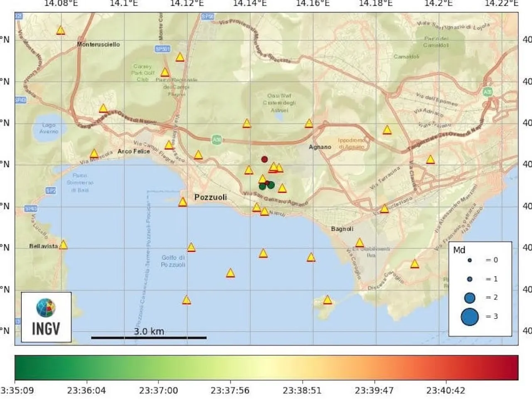The image size is (532, 399).
Task: Click the 23:39:47 colorbar tick label
Action: point(374,391)
